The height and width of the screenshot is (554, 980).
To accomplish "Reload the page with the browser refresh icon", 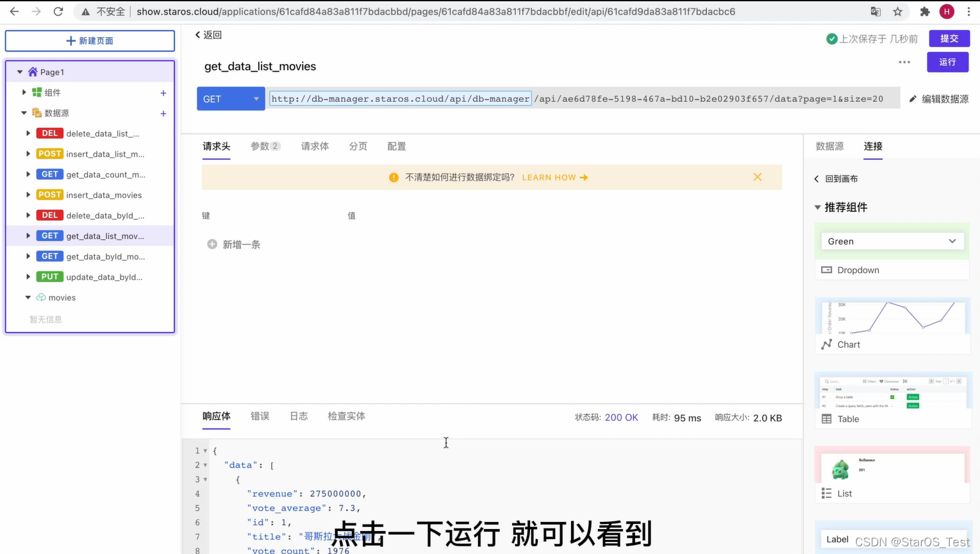I will (x=58, y=12).
